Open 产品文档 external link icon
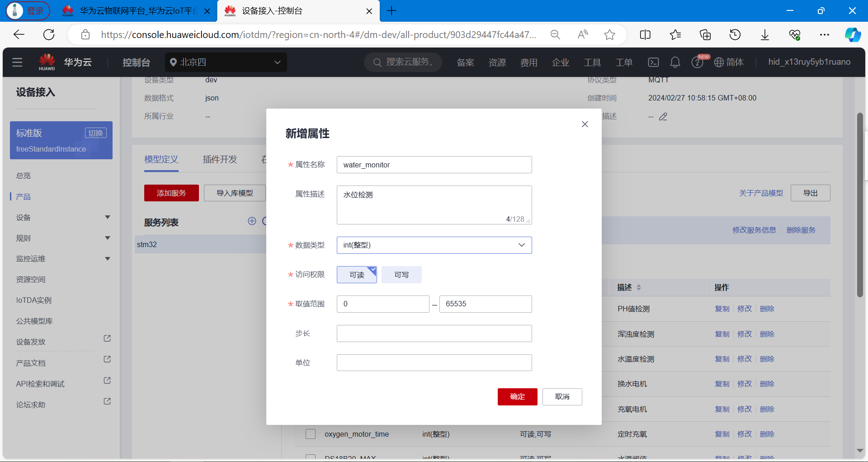The height and width of the screenshot is (462, 868). [x=107, y=359]
